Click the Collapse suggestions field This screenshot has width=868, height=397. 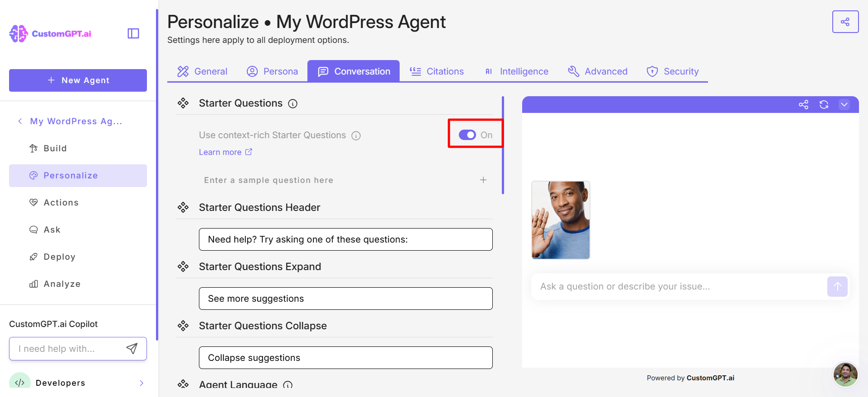[346, 358]
